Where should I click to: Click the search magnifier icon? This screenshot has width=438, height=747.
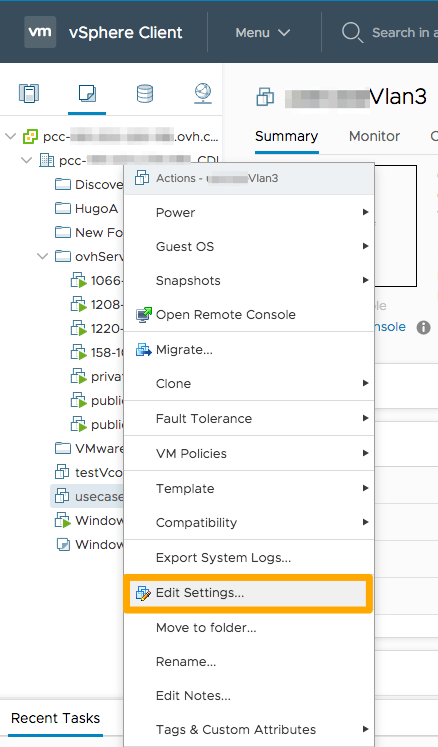[352, 32]
